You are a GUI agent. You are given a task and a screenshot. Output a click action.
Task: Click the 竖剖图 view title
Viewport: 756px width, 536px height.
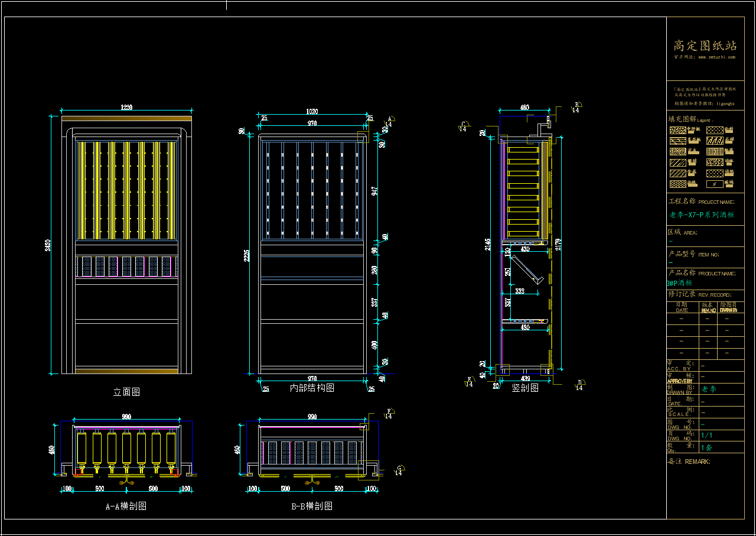525,388
